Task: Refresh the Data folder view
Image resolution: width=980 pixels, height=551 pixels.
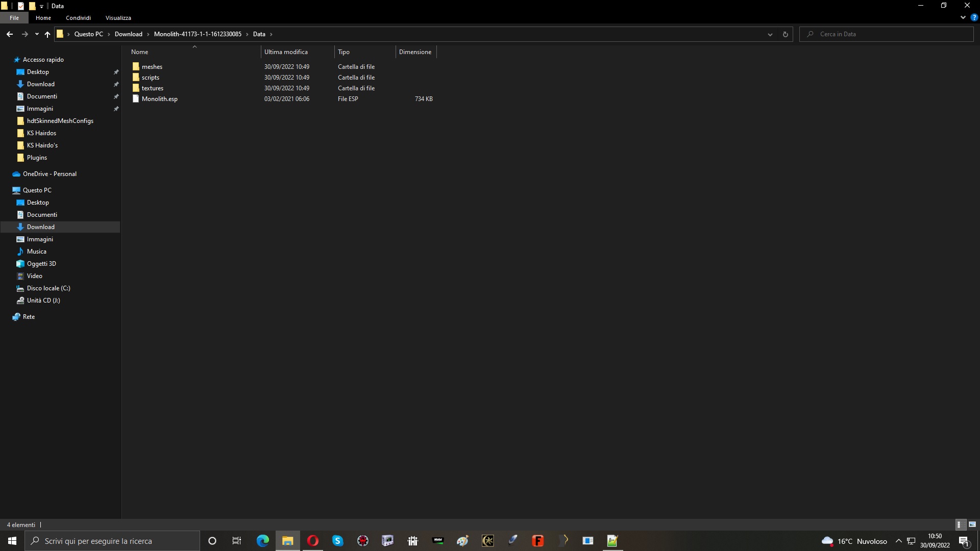Action: pyautogui.click(x=785, y=34)
